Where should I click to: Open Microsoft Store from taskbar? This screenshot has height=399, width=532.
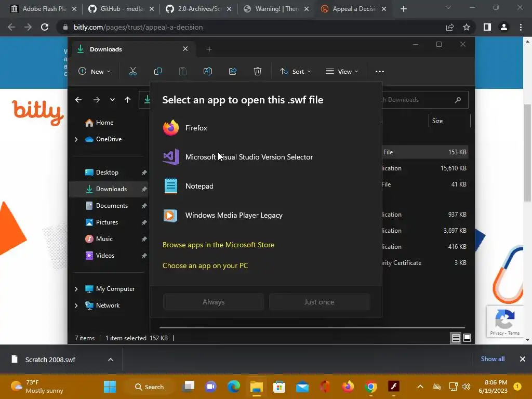(279, 387)
